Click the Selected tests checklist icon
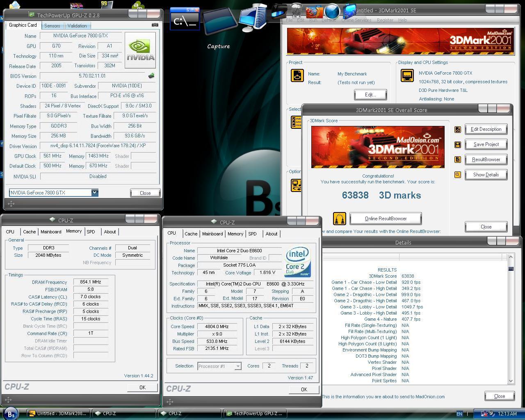525x420 pixels. click(x=296, y=122)
